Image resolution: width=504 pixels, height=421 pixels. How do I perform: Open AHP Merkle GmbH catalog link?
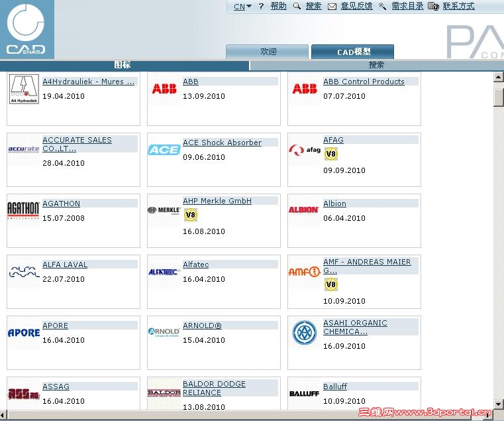217,201
